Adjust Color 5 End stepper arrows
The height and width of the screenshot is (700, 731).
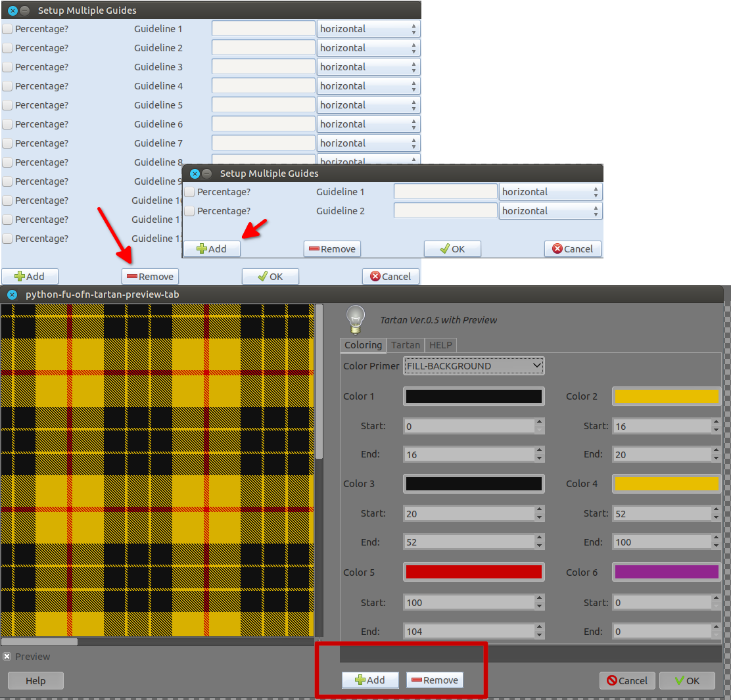pyautogui.click(x=540, y=632)
